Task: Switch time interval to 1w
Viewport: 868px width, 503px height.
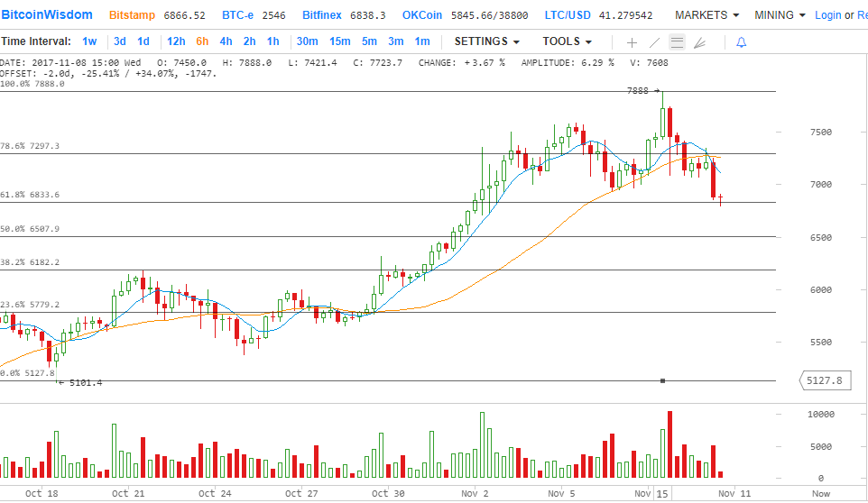Action: (89, 41)
